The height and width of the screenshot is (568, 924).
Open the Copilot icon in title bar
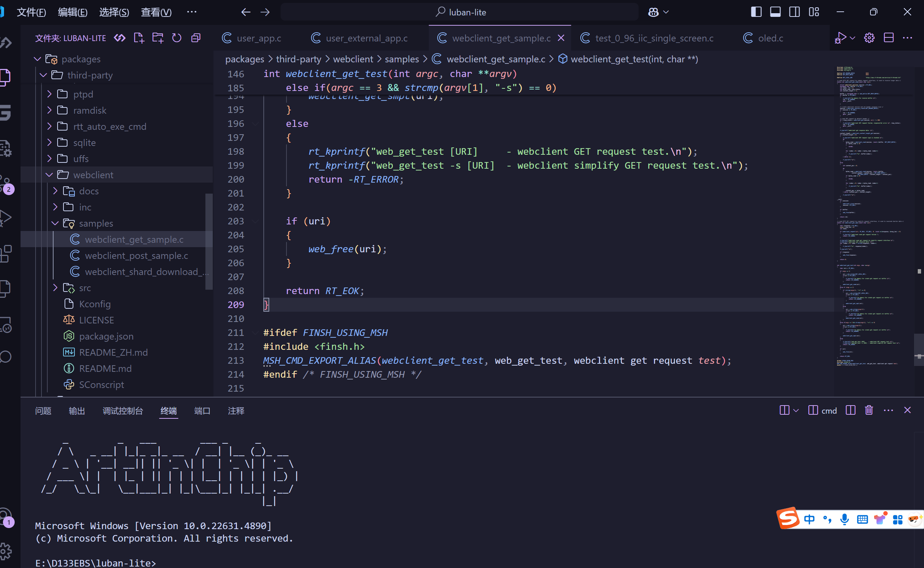tap(653, 12)
